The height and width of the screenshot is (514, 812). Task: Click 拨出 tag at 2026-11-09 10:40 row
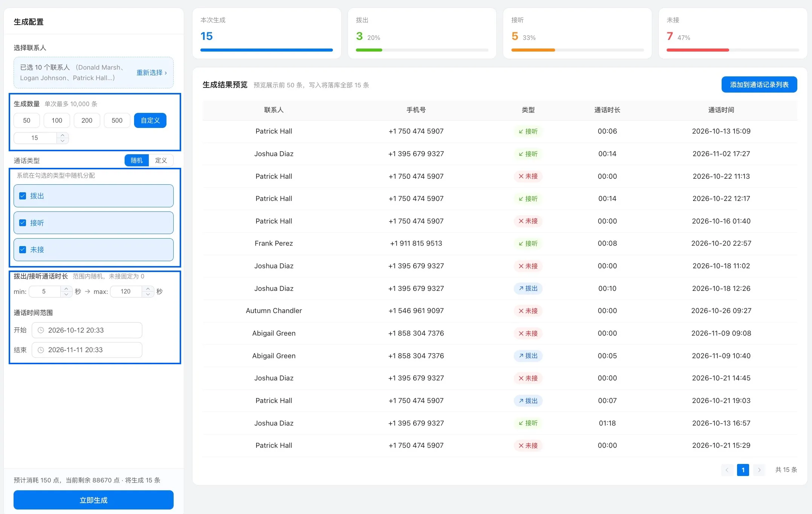click(528, 356)
